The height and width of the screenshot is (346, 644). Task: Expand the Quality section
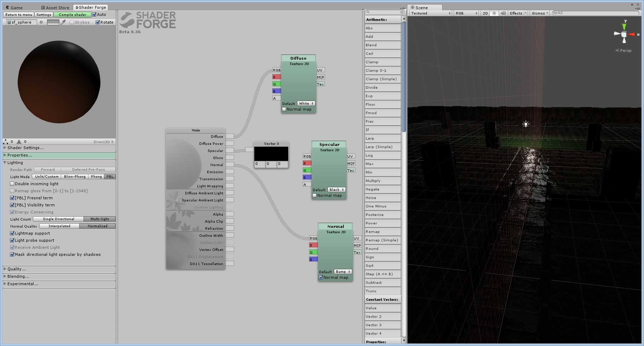point(59,269)
